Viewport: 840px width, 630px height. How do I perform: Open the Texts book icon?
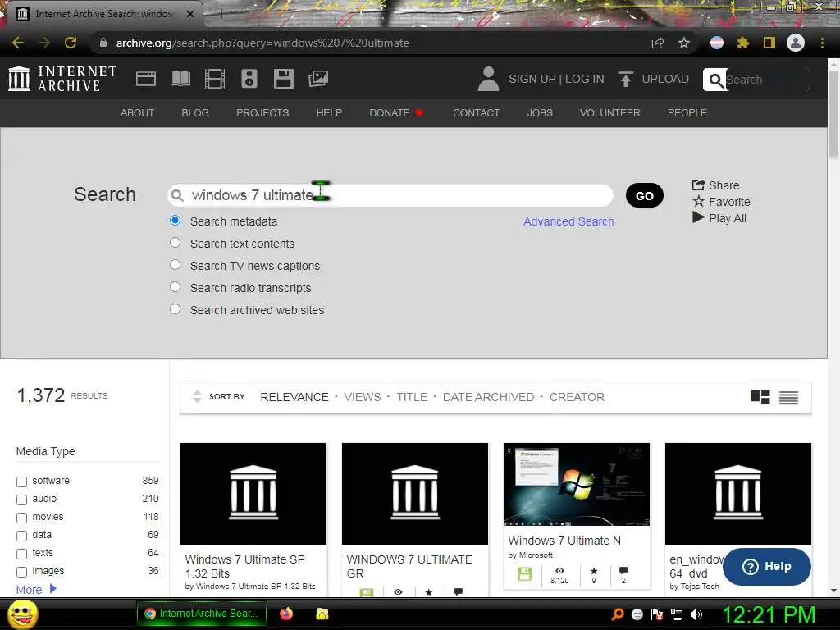tap(180, 79)
